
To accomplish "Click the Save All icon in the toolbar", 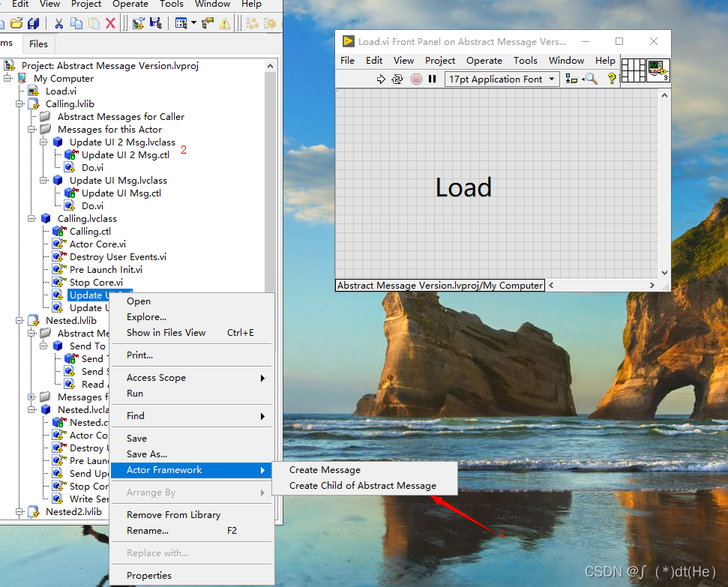I will (33, 23).
